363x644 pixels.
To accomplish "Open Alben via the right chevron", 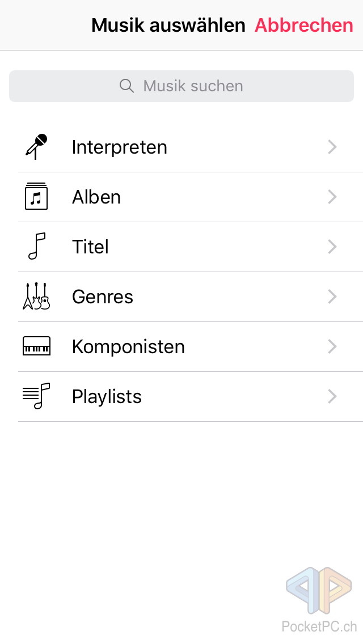I will (332, 197).
